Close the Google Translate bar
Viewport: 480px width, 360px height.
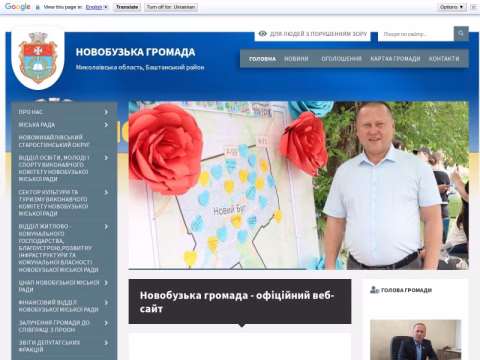473,7
